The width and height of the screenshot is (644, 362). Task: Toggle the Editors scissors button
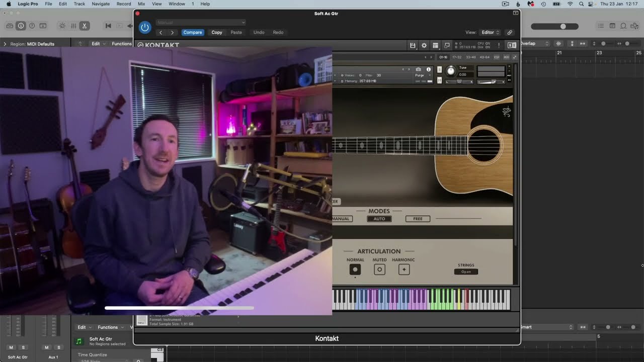coord(84,26)
